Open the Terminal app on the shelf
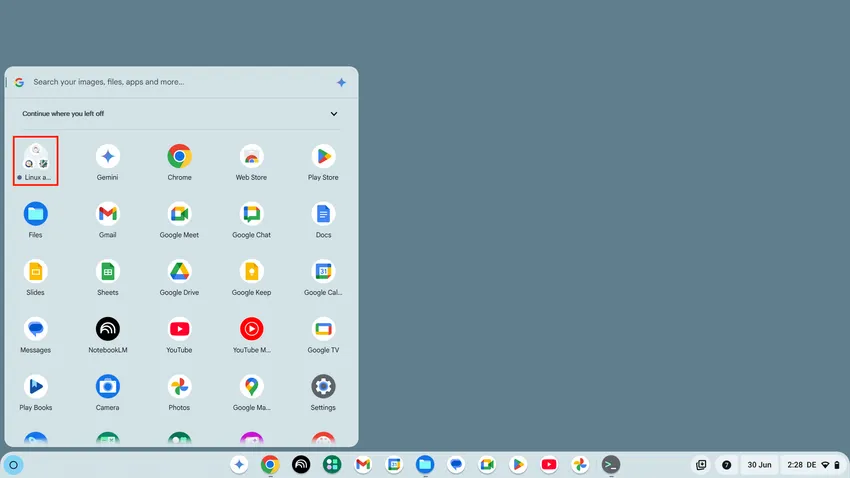850x478 pixels. [x=611, y=464]
